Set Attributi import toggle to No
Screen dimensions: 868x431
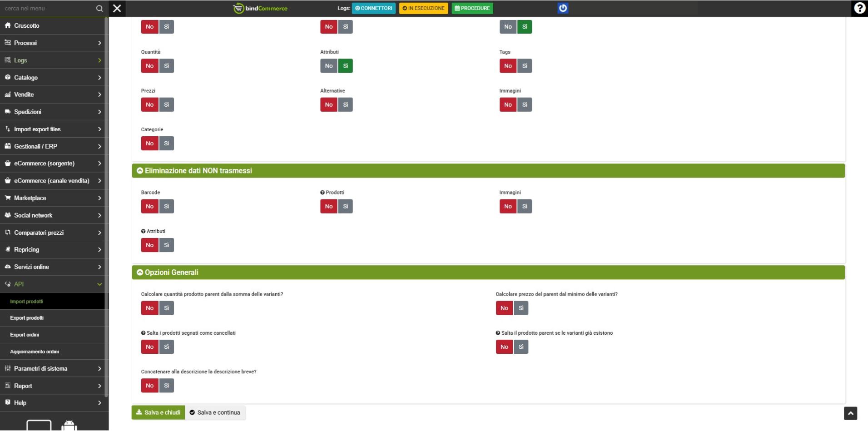tap(328, 66)
